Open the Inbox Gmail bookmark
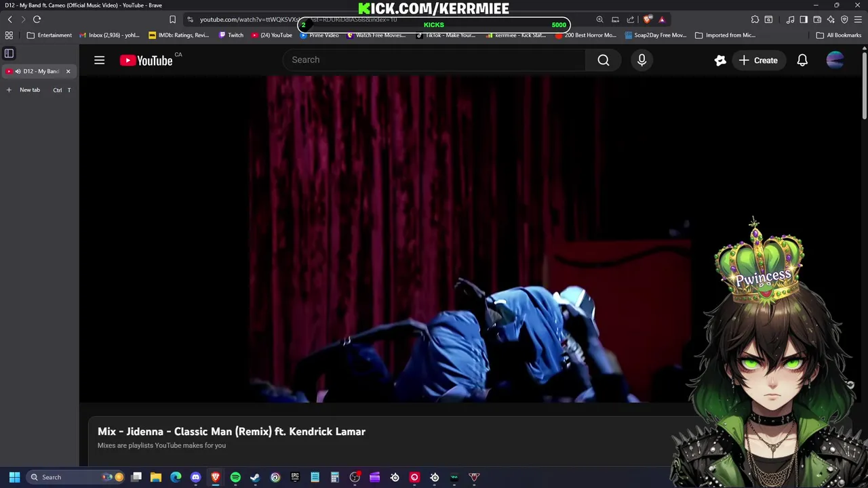 point(109,35)
